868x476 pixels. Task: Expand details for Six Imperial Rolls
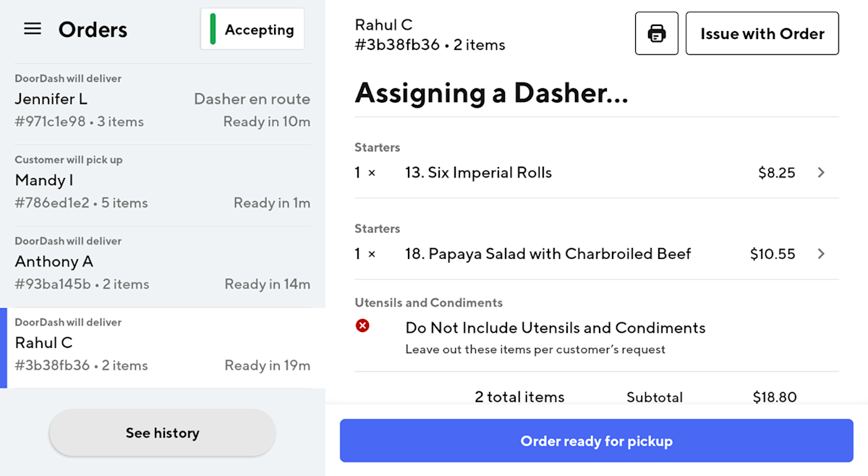coord(821,172)
